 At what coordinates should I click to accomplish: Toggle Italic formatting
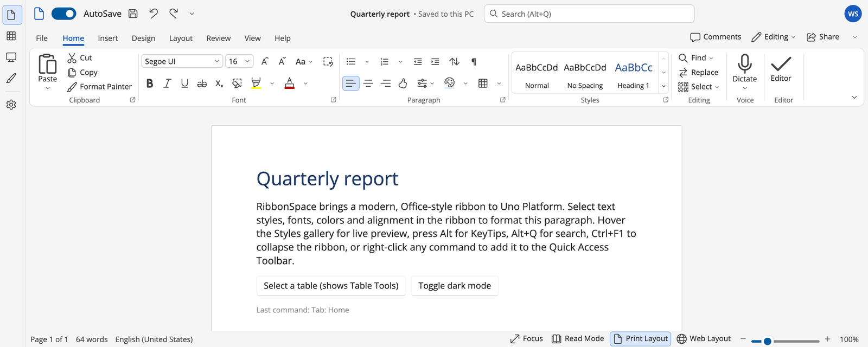click(167, 83)
